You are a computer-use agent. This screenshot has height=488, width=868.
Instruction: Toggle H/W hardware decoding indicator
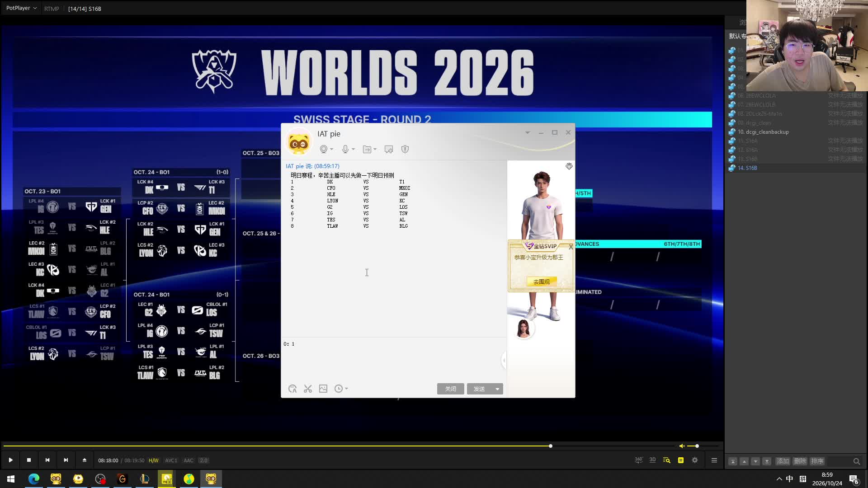(x=154, y=460)
